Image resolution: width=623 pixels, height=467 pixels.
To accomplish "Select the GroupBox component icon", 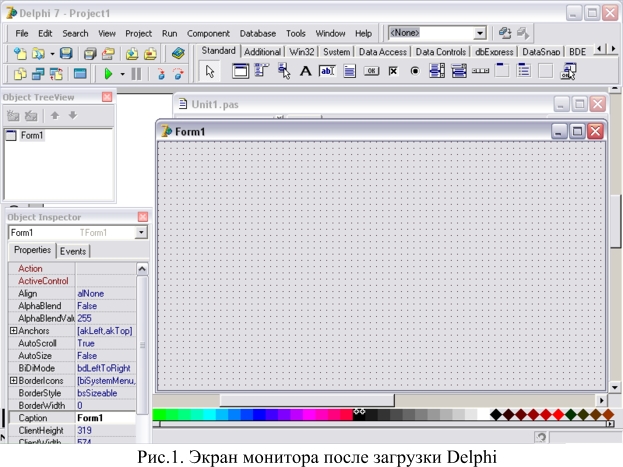I will pyautogui.click(x=502, y=70).
